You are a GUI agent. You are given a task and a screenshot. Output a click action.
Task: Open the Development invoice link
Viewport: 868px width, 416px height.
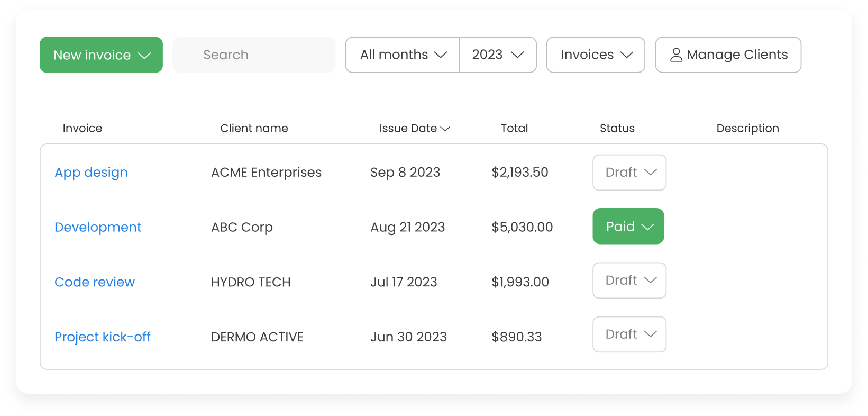pyautogui.click(x=98, y=227)
